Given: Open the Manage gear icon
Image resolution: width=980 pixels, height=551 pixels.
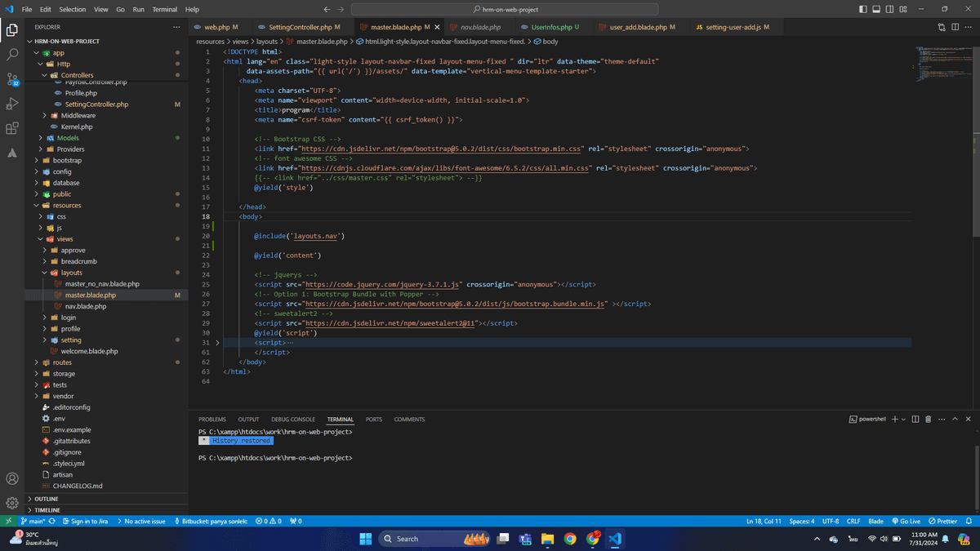Looking at the screenshot, I should click(x=12, y=503).
